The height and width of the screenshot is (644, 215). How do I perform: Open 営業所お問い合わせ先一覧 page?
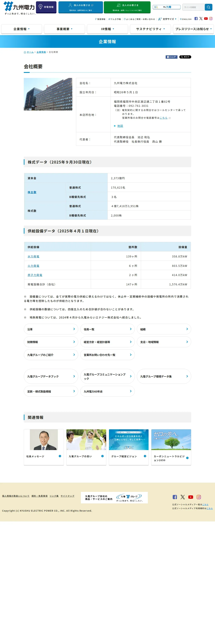tap(107, 355)
